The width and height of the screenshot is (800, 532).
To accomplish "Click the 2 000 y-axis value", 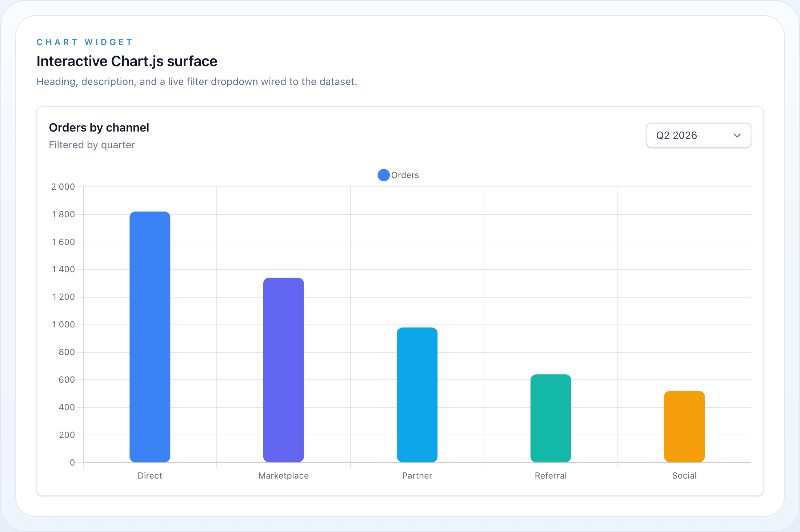I will 63,187.
